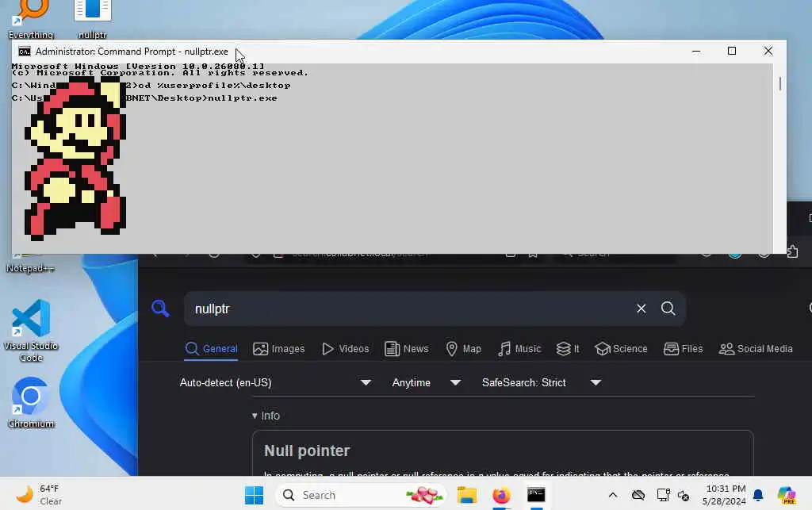Click the search engine logo beside query box
Image resolution: width=812 pixels, height=510 pixels.
[x=160, y=309]
